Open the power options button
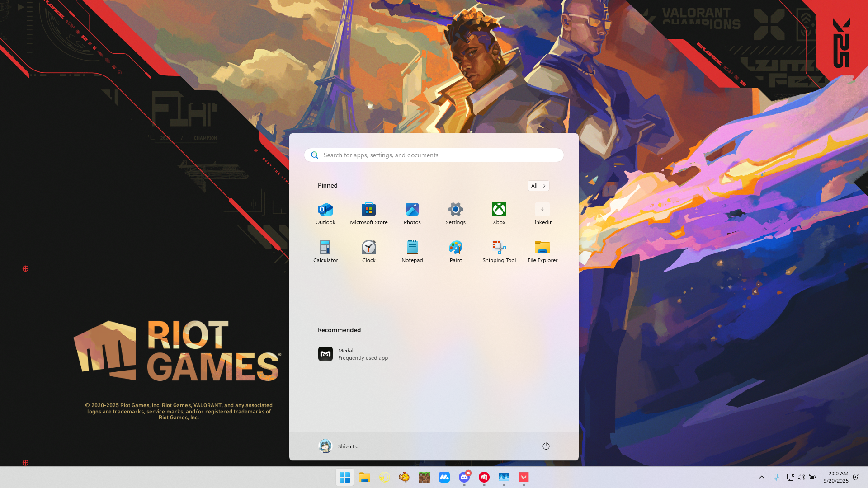The image size is (868, 488). (x=546, y=446)
